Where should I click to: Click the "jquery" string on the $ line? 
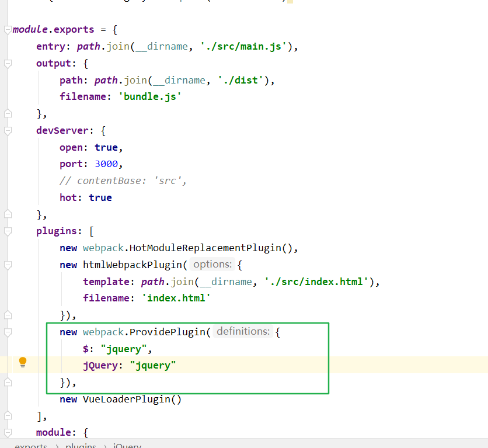(x=124, y=349)
